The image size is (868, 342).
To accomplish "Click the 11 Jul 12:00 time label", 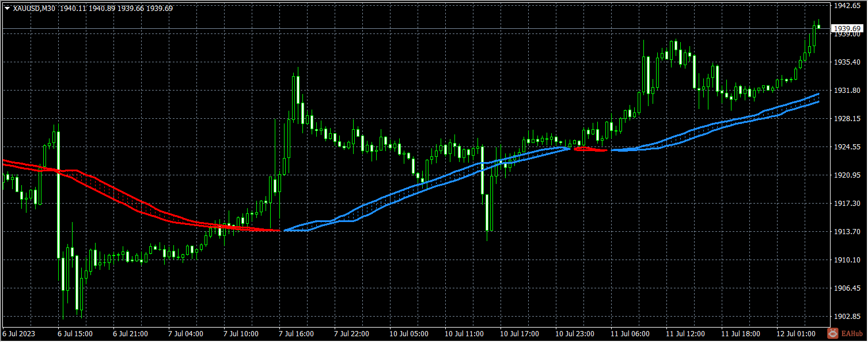I will pos(685,334).
